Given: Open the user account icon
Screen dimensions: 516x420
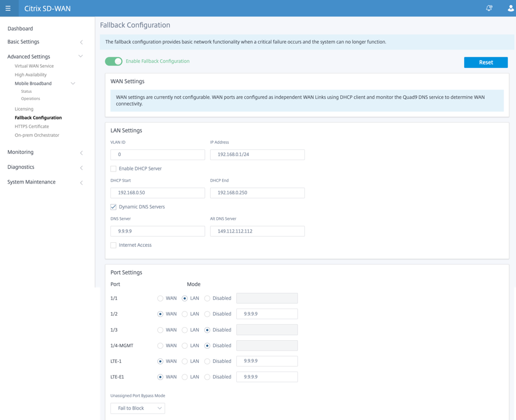Looking at the screenshot, I should (x=511, y=8).
